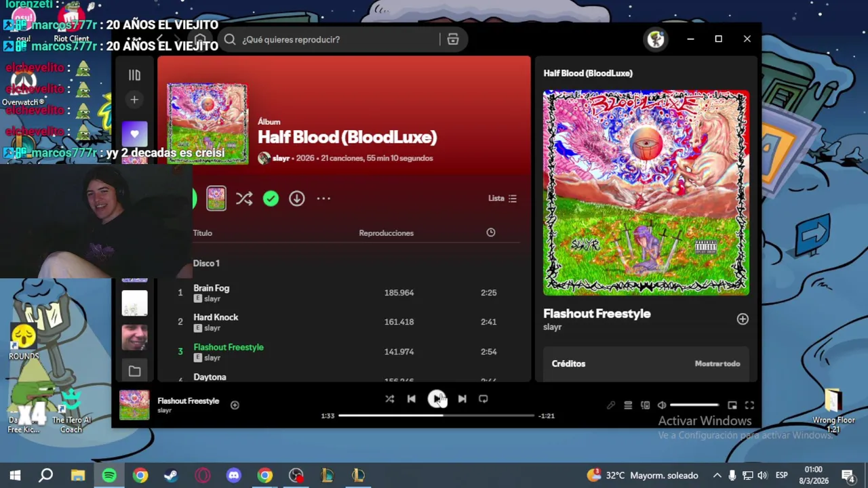Open the playback queue icon
The height and width of the screenshot is (488, 868).
[x=628, y=405]
